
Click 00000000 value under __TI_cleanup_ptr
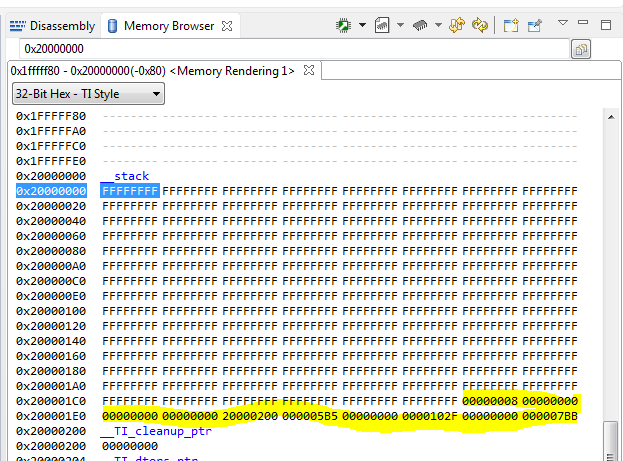click(x=130, y=446)
